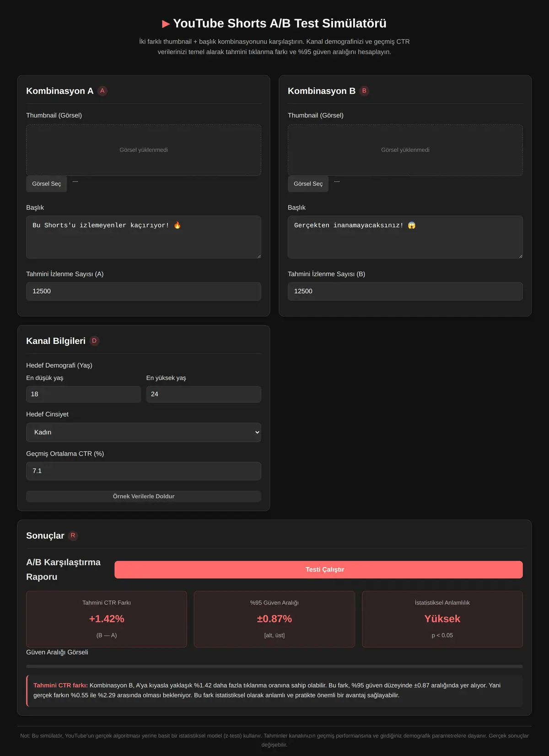Click the B badge next to Kombinasyon B

[x=364, y=91]
